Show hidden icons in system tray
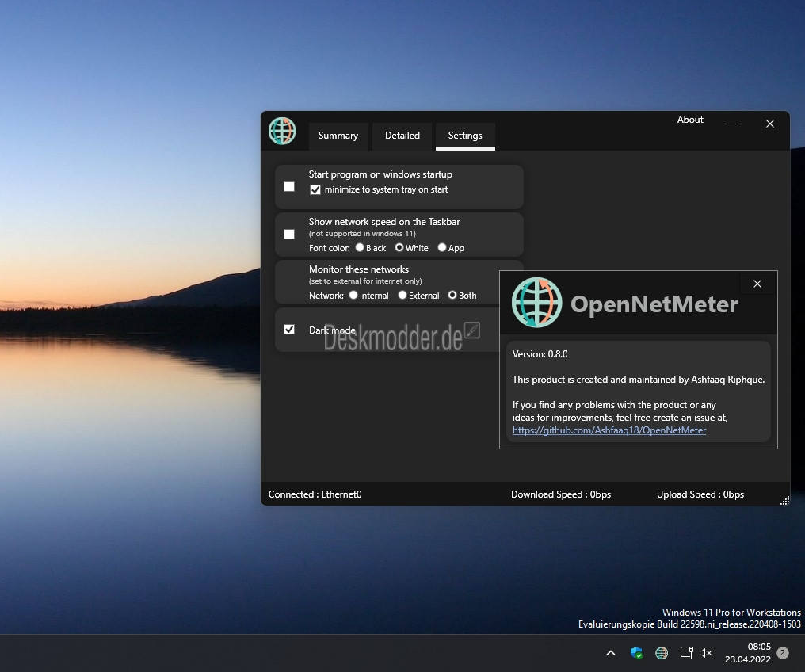 610,653
